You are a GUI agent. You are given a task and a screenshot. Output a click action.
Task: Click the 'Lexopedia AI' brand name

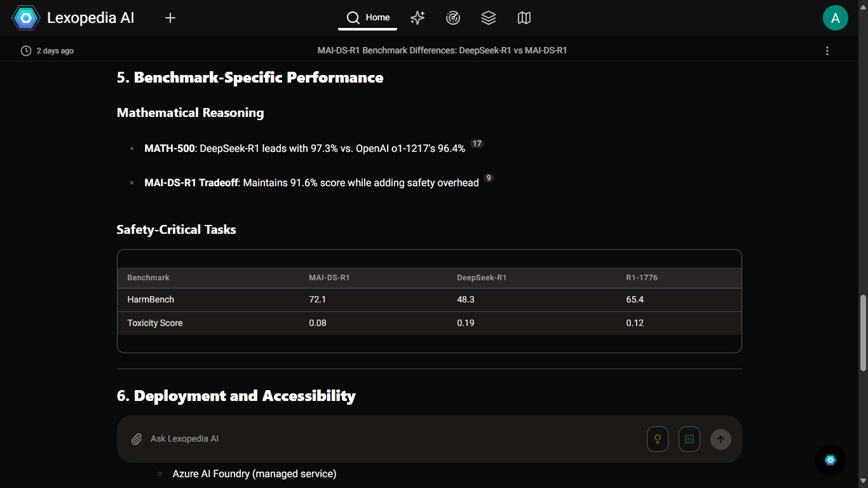[91, 18]
